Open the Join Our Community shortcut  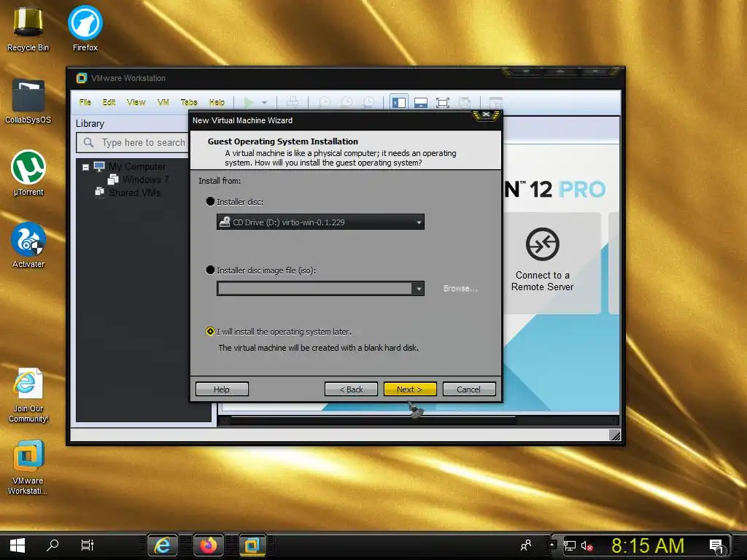28,394
